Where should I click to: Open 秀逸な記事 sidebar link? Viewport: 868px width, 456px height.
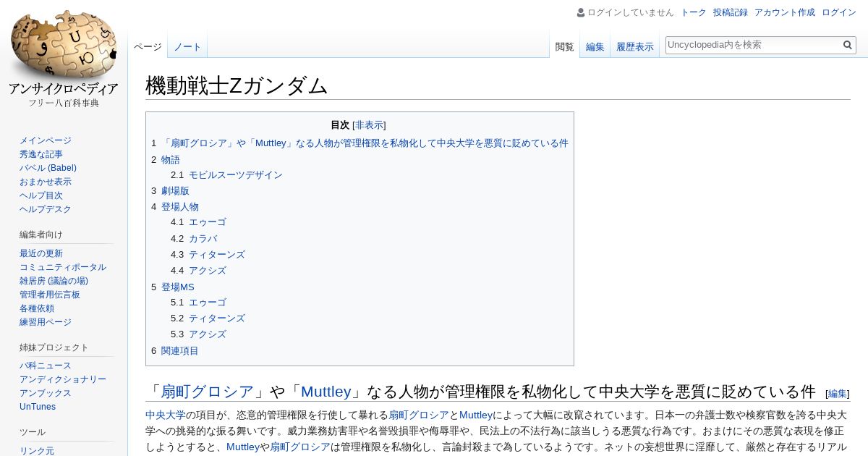coord(41,154)
